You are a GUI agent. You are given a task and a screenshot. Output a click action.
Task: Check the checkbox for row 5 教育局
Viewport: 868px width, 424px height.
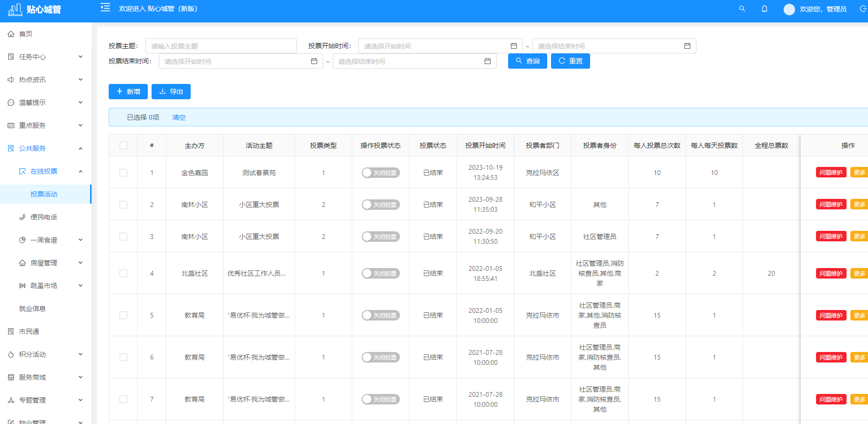pyautogui.click(x=123, y=315)
